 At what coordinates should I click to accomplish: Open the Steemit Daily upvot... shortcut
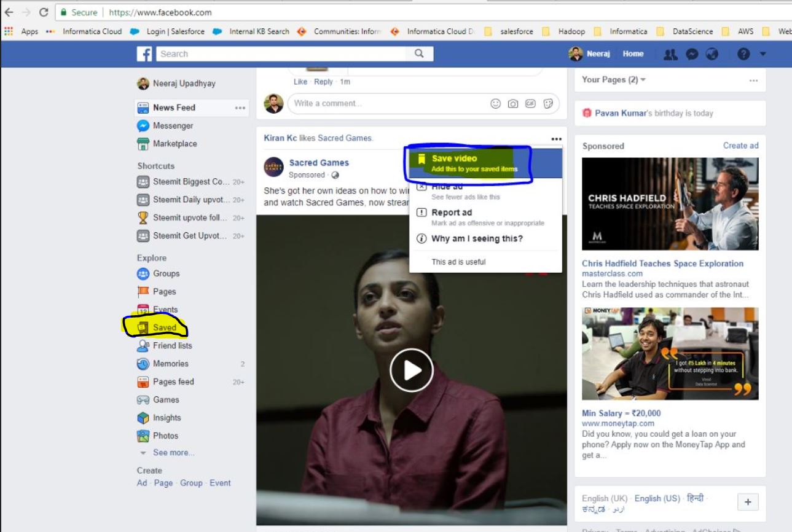(190, 200)
